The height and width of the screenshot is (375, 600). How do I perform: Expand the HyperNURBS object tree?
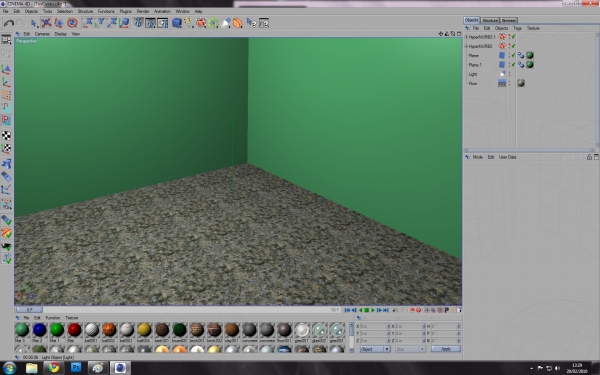466,46
